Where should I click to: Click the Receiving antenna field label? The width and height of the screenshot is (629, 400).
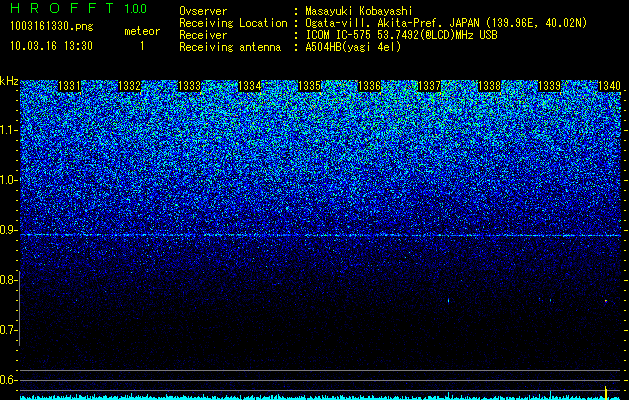click(x=230, y=47)
